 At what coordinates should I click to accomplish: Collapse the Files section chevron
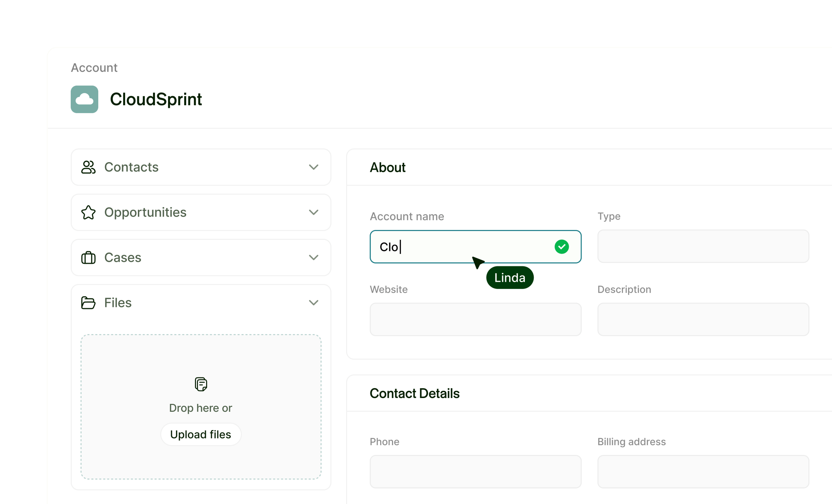pos(313,303)
